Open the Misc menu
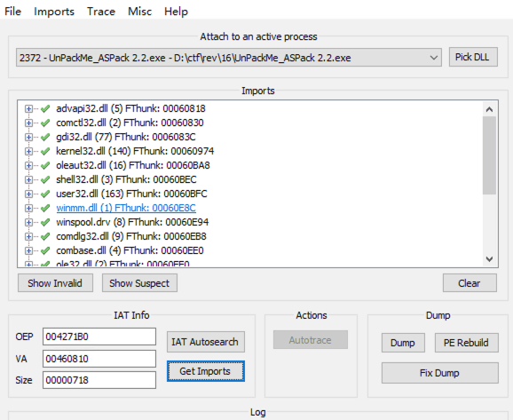Viewport: 513px width, 420px height. coord(139,12)
